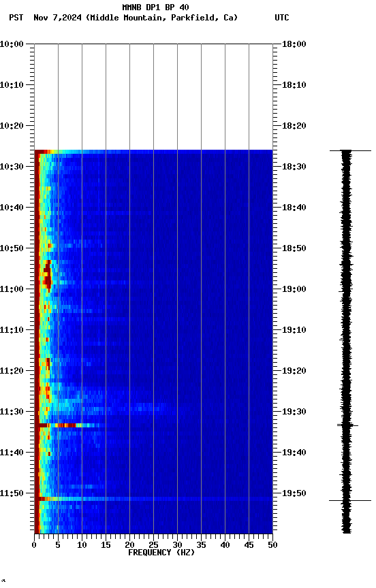Image resolution: width=376 pixels, height=588 pixels.
Task: Click the frequency axis value 10
Action: 82,545
